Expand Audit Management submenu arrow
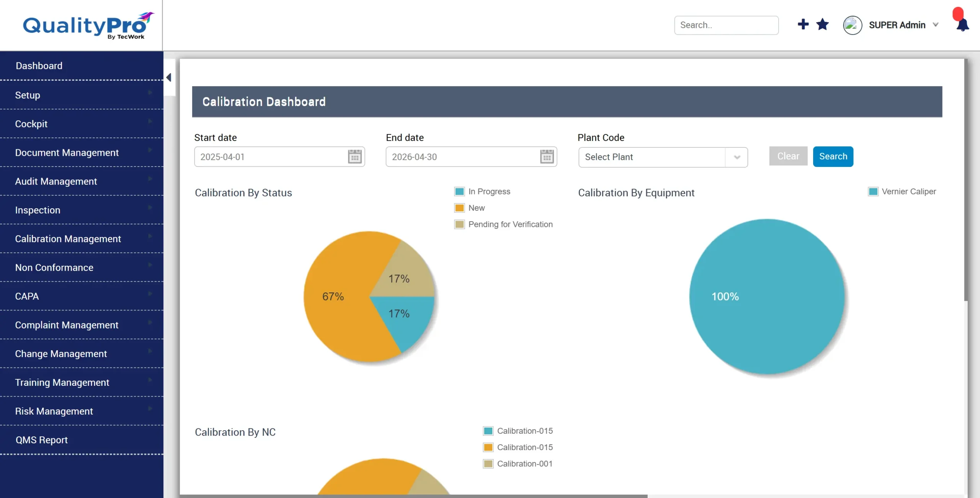The image size is (980, 498). [x=150, y=178]
